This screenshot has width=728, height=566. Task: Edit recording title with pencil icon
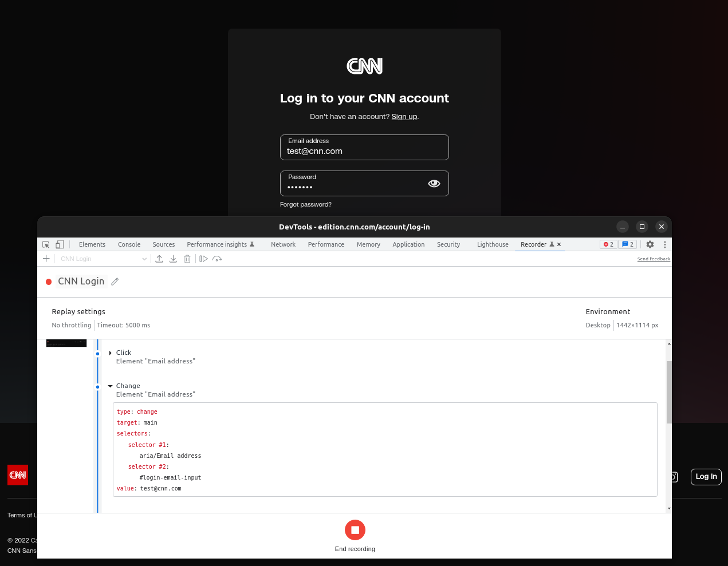[115, 282]
